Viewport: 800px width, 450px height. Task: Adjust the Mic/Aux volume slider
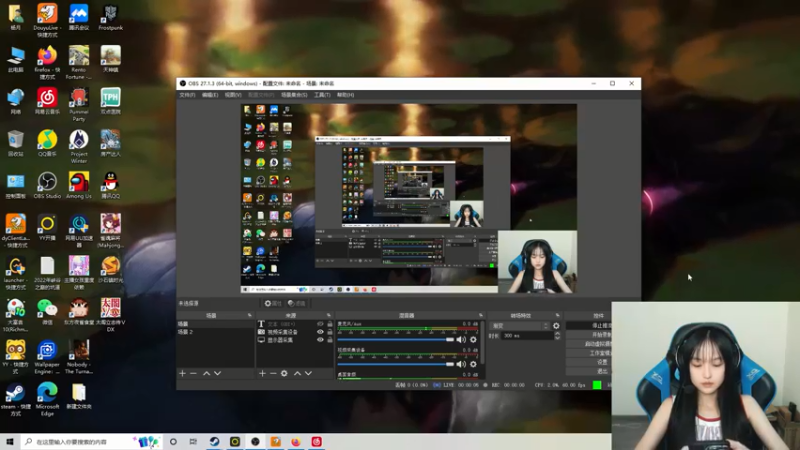point(395,340)
